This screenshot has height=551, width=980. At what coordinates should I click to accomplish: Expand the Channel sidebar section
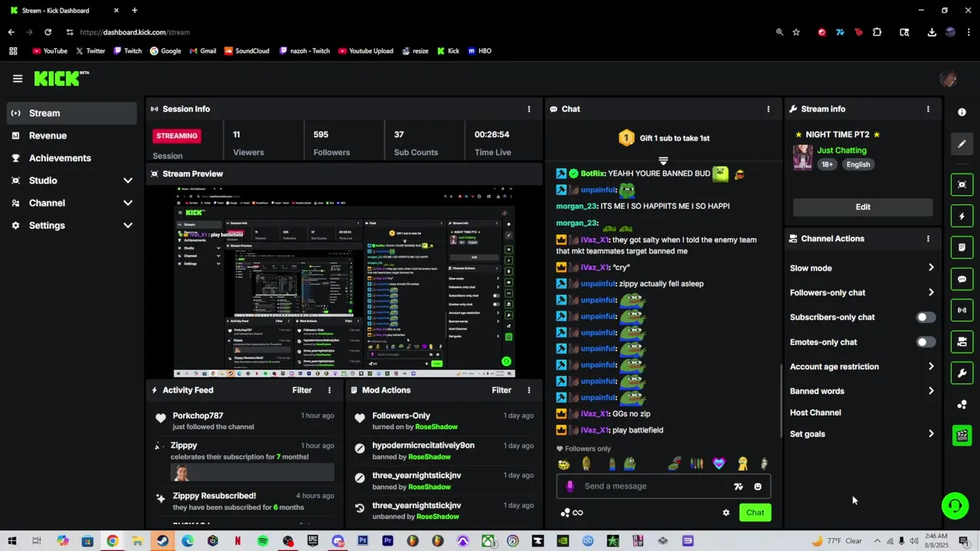128,203
